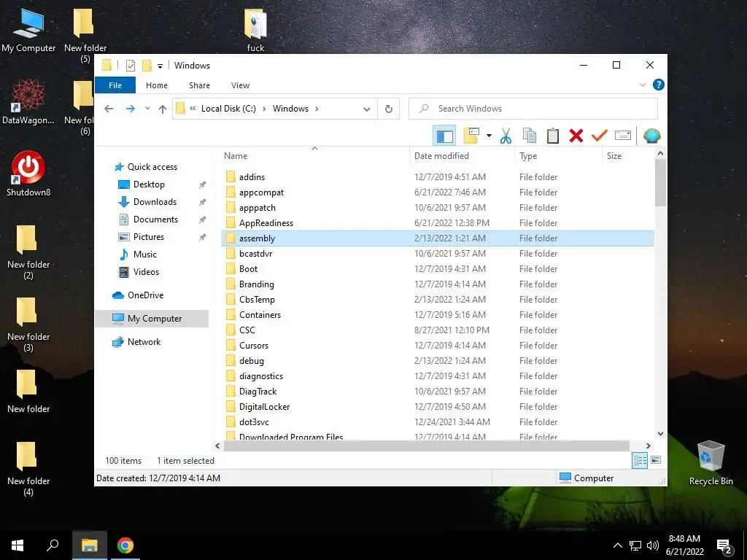Open taskbar search magnifier

click(x=53, y=545)
